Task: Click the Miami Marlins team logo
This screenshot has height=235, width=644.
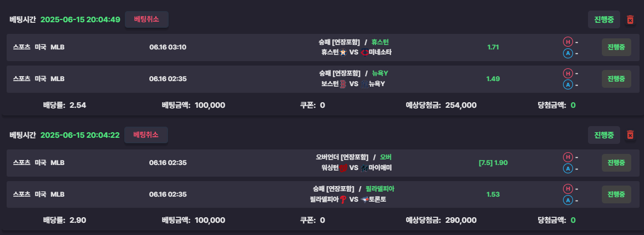Action: [x=364, y=168]
